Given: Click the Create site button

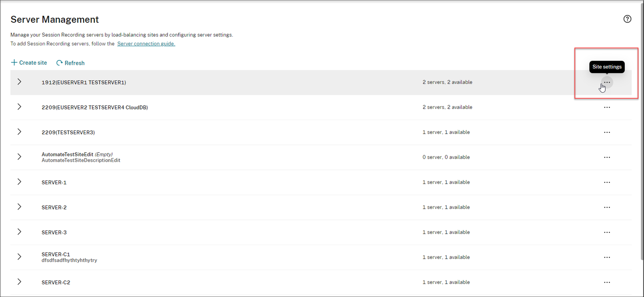Looking at the screenshot, I should coord(29,63).
